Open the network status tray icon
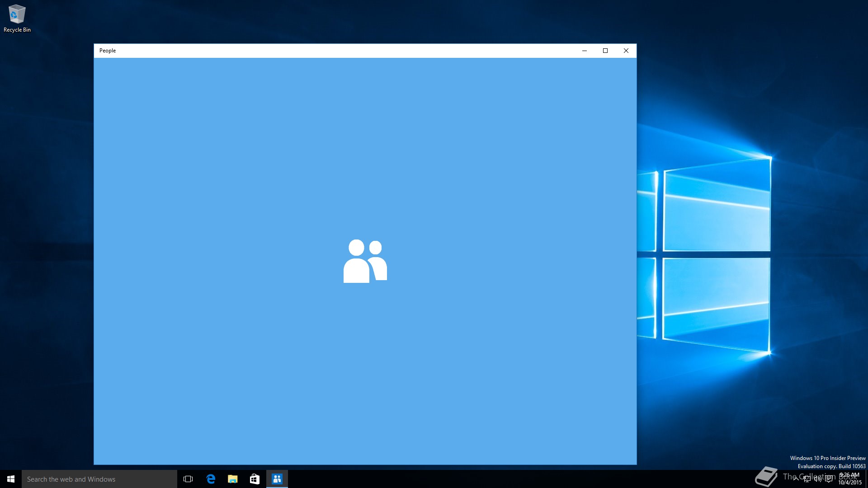This screenshot has height=488, width=868. (x=807, y=479)
